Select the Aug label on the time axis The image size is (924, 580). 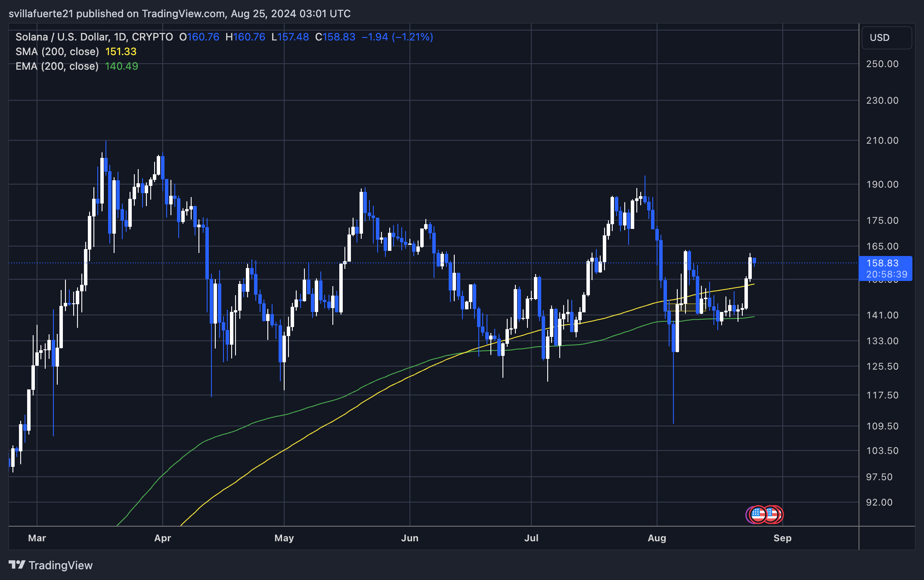657,538
